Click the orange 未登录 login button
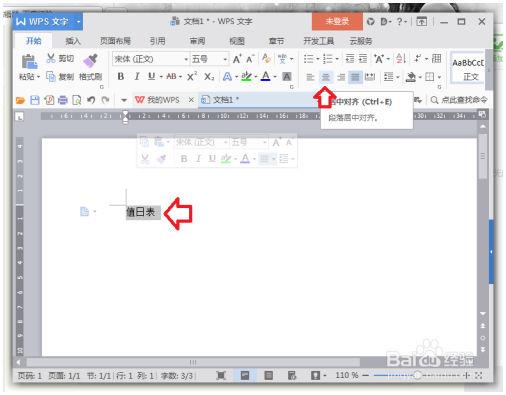This screenshot has width=506, height=395. click(x=337, y=21)
